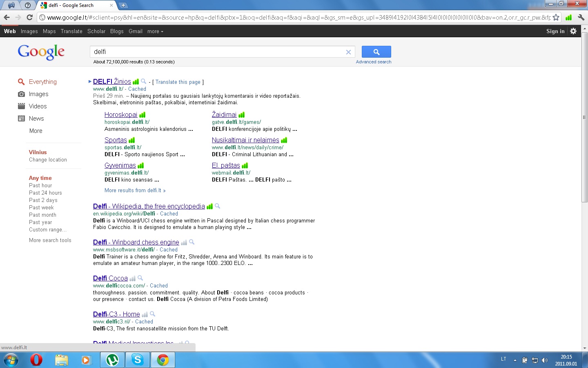
Task: Click gray rating bars next to Delfi Cocoa
Action: click(133, 278)
